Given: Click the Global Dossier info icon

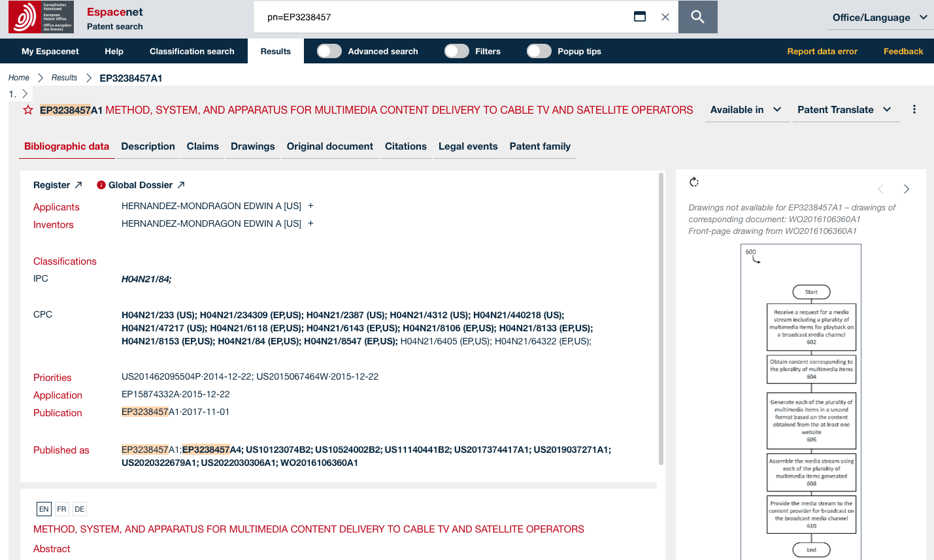Looking at the screenshot, I should click(101, 185).
